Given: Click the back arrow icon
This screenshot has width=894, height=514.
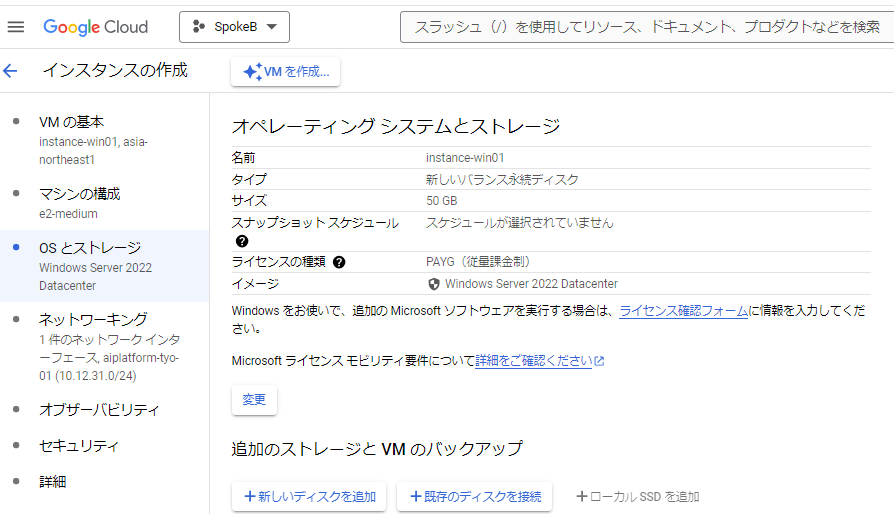Looking at the screenshot, I should point(11,71).
